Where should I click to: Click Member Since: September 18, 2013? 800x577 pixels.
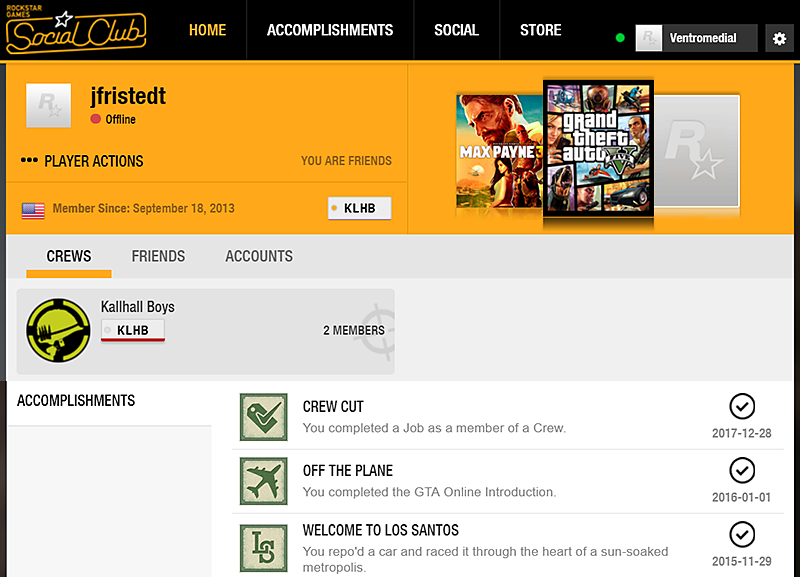click(143, 208)
